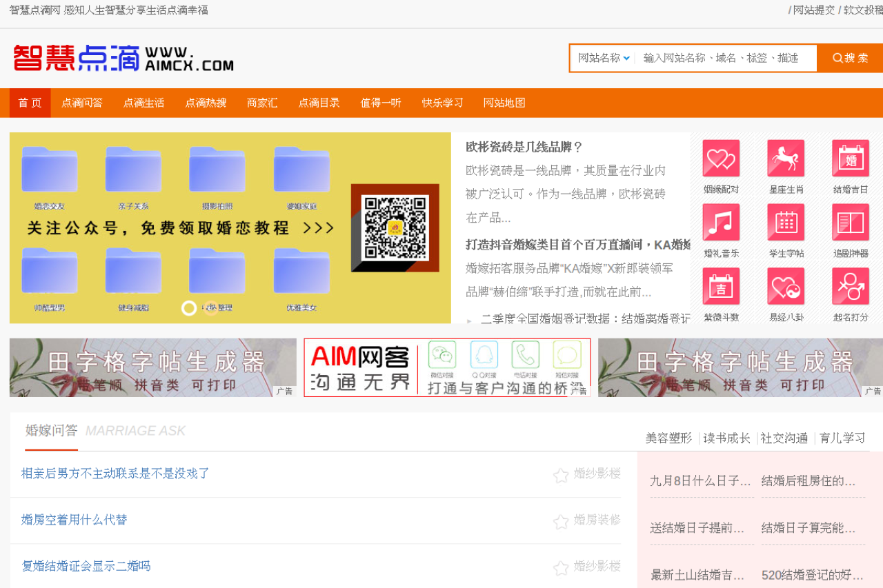
Task: Open the 送结婚日子提前 sidebar link
Action: click(697, 528)
